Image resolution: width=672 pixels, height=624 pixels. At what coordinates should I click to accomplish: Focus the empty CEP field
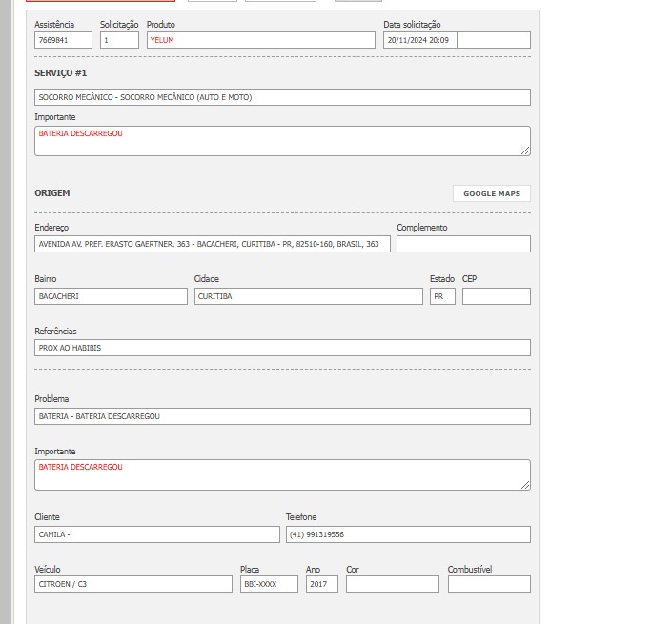[496, 296]
